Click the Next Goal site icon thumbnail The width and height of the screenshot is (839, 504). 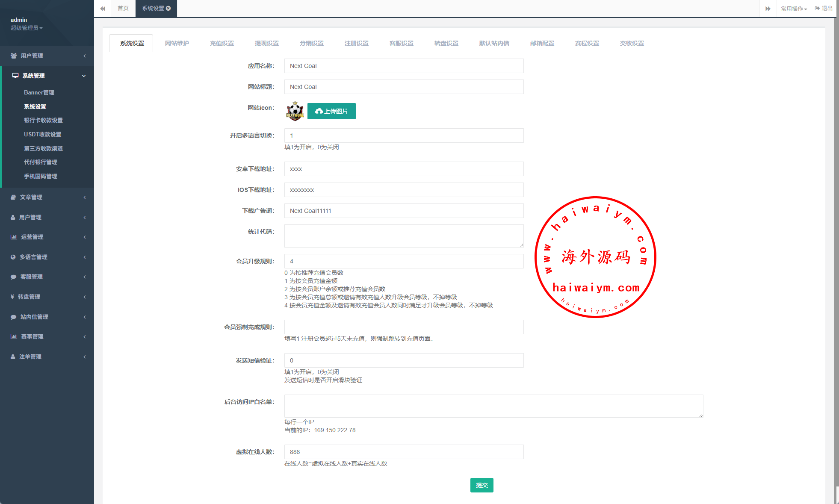pos(295,111)
